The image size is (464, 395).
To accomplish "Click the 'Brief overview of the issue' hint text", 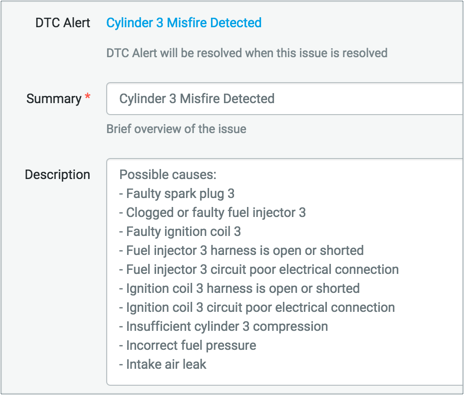I will (x=176, y=129).
